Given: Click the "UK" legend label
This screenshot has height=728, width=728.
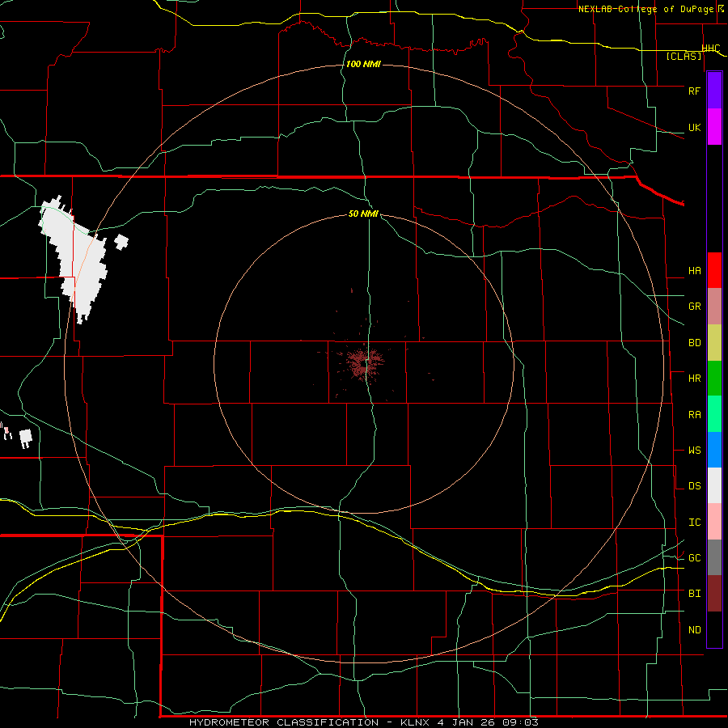Looking at the screenshot, I should click(694, 127).
